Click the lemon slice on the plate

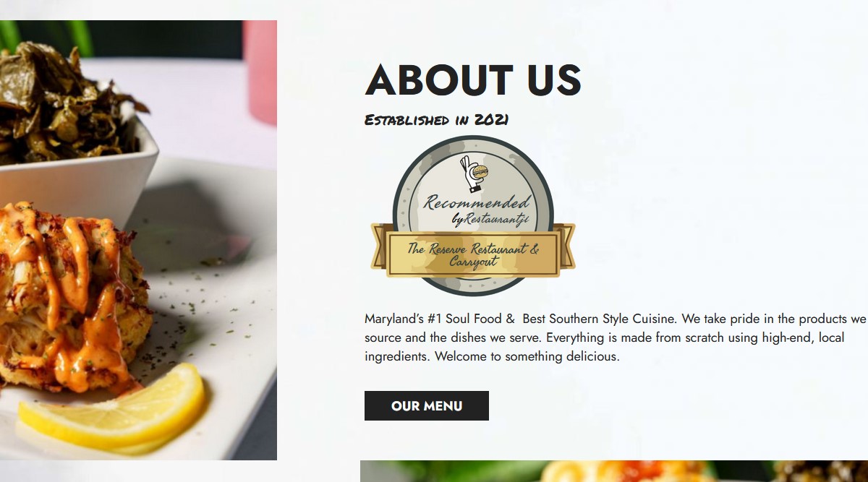112,408
